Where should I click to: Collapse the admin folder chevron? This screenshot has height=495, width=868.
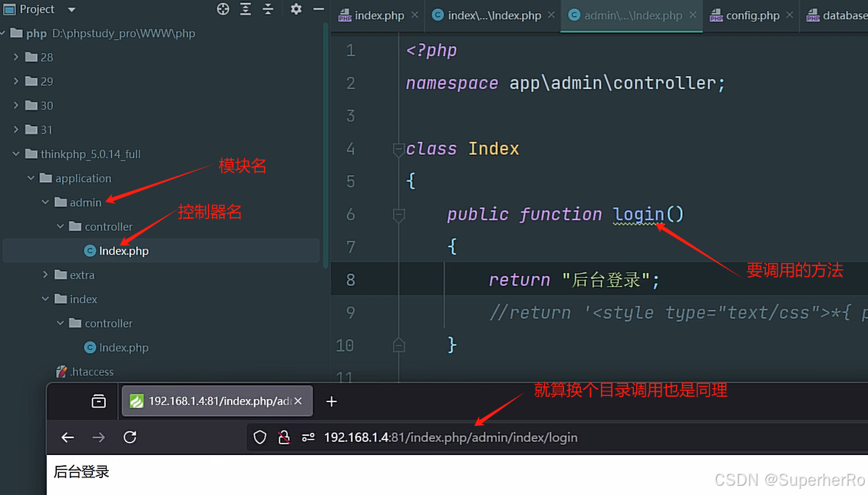45,202
